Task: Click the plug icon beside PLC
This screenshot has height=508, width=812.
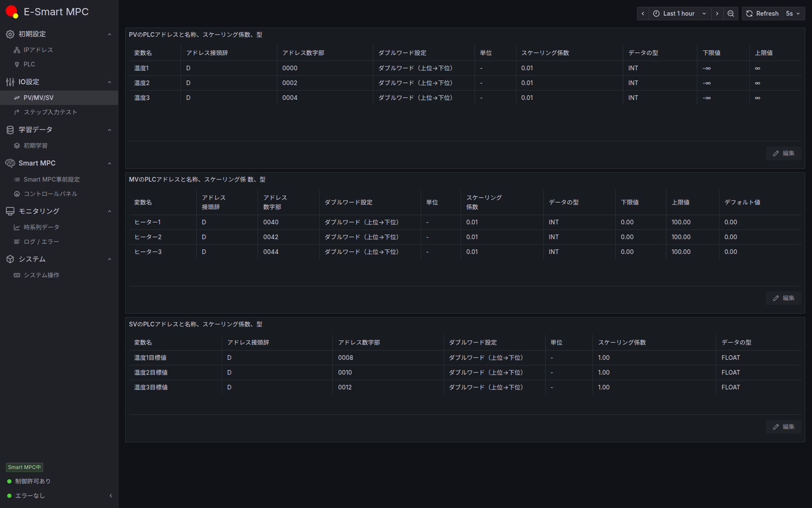Action: (x=17, y=64)
